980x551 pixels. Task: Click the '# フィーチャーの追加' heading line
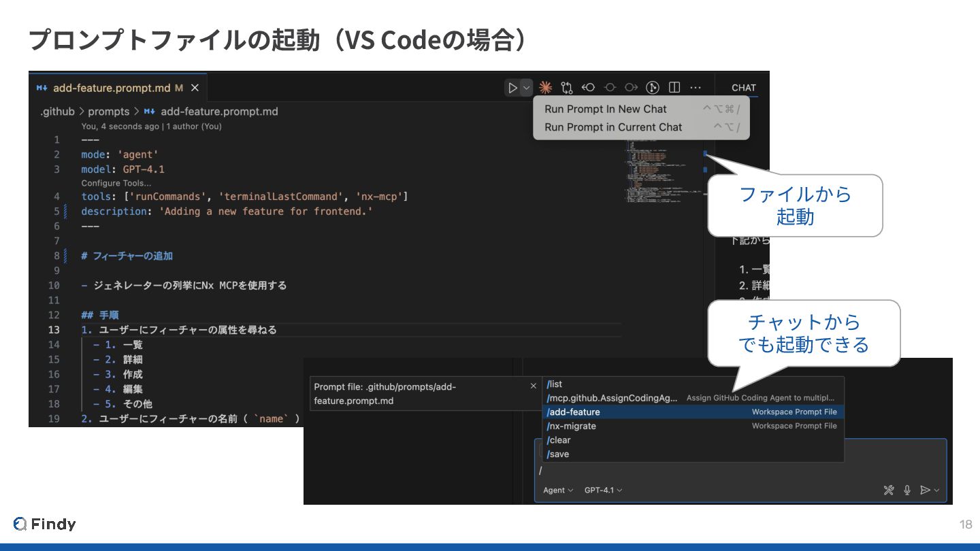[127, 256]
